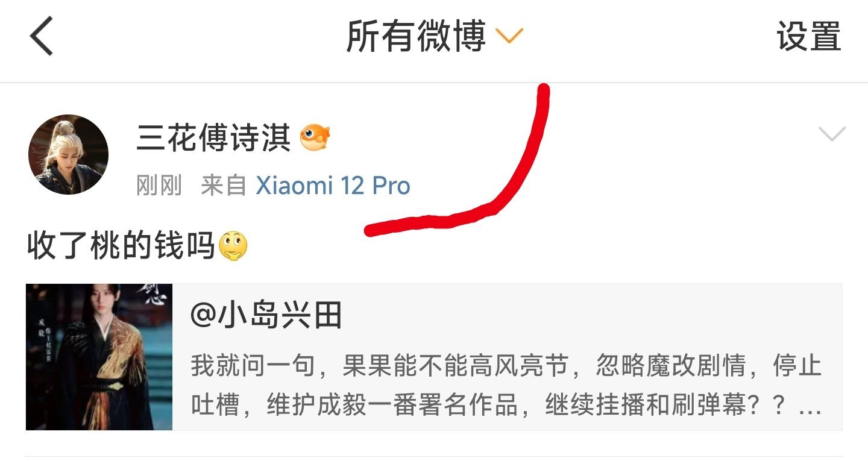868x461 pixels.
Task: View the 三花傅诗淇 profile avatar
Action: click(68, 154)
